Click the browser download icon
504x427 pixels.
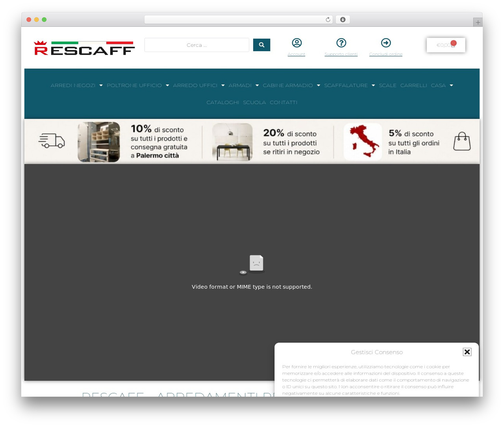(343, 20)
